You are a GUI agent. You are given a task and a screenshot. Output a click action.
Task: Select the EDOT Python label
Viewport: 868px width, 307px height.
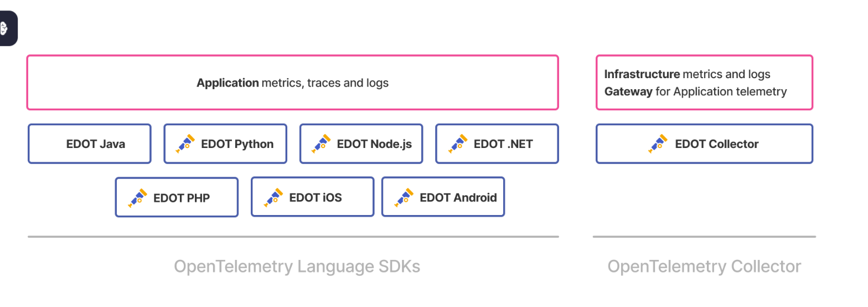[x=237, y=144]
